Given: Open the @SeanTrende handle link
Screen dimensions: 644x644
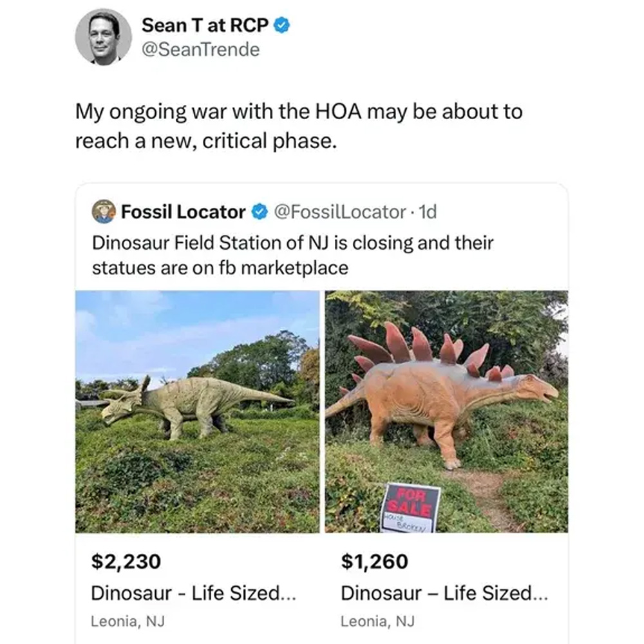Looking at the screenshot, I should pyautogui.click(x=200, y=50).
